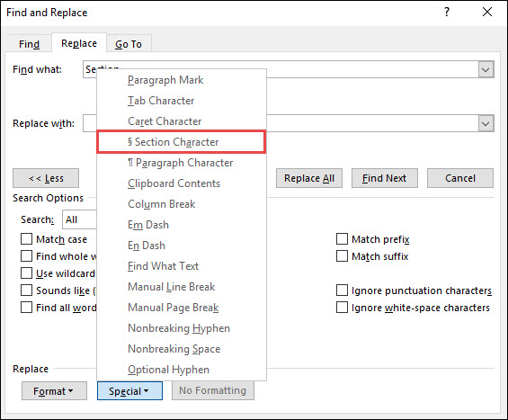Click the help question mark icon
Screen dimensions: 508x420
coord(447,13)
